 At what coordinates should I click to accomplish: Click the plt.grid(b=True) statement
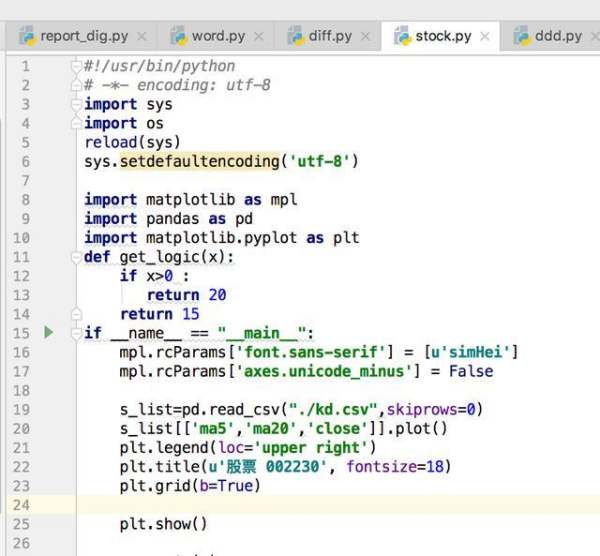pos(190,486)
